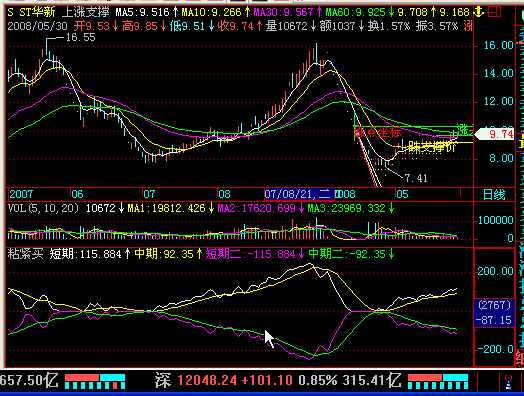524x396 pixels.
Task: Click the network signal tower icon
Action: click(x=508, y=382)
